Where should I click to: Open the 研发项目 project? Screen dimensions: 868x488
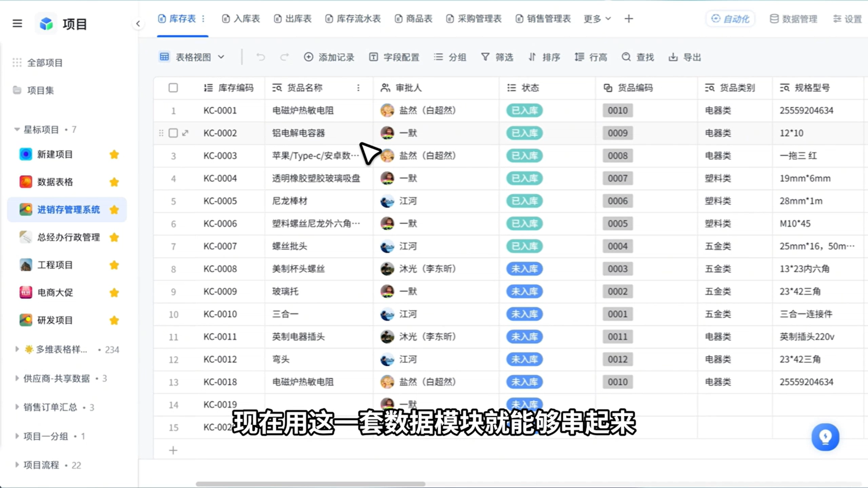pyautogui.click(x=55, y=320)
